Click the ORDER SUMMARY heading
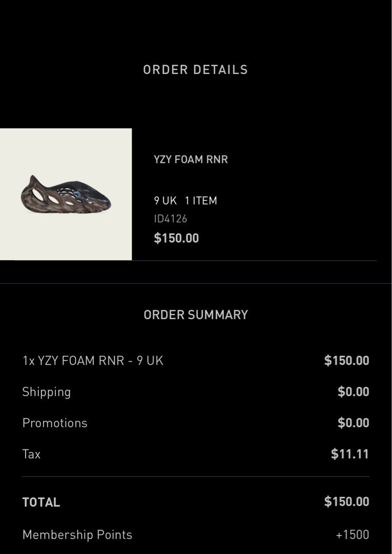This screenshot has width=392, height=554. point(196,315)
